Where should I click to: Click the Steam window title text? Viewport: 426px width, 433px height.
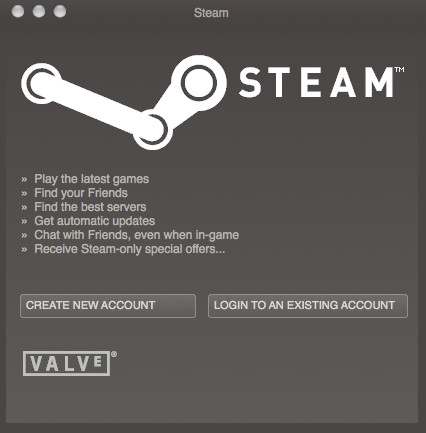pos(211,13)
